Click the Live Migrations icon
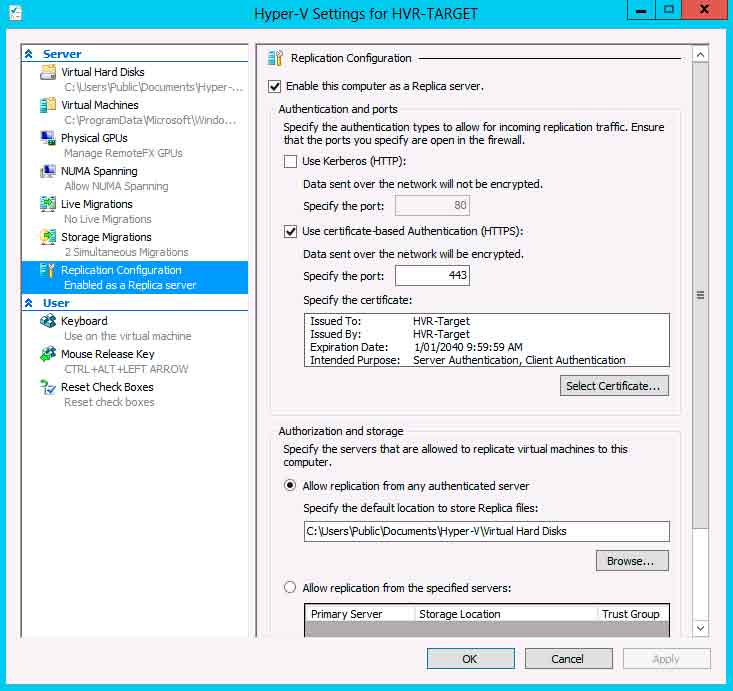 click(x=48, y=204)
